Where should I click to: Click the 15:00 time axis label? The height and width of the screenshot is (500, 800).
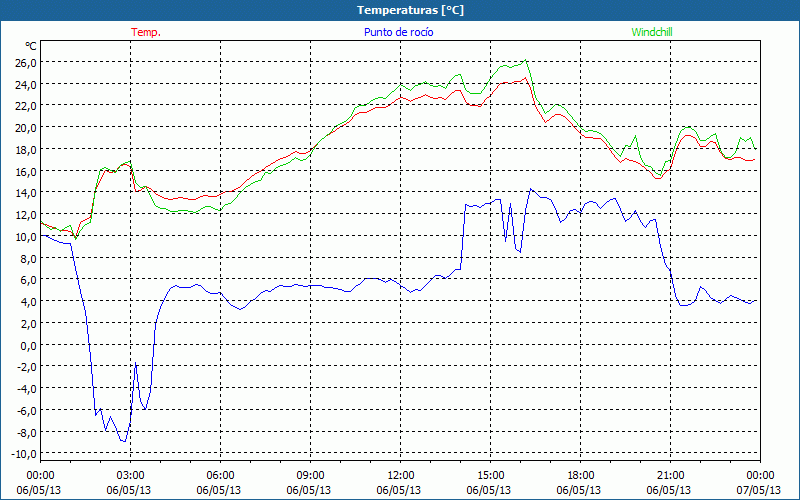click(x=490, y=475)
